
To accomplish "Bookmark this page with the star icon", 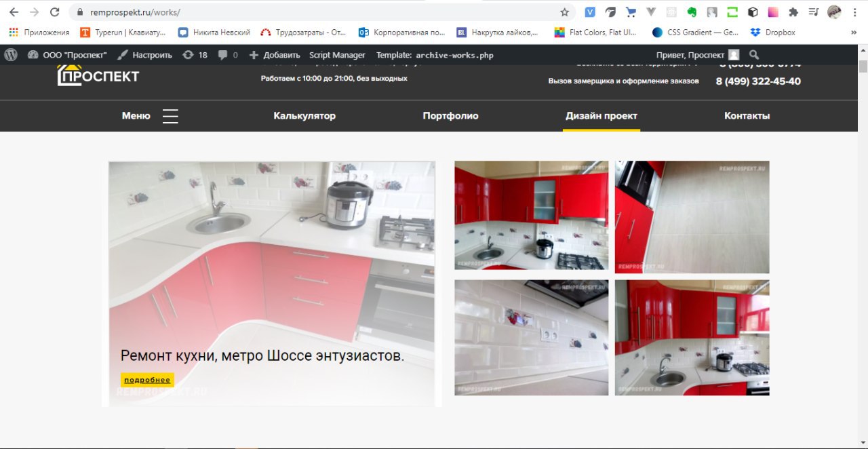I will coord(564,12).
